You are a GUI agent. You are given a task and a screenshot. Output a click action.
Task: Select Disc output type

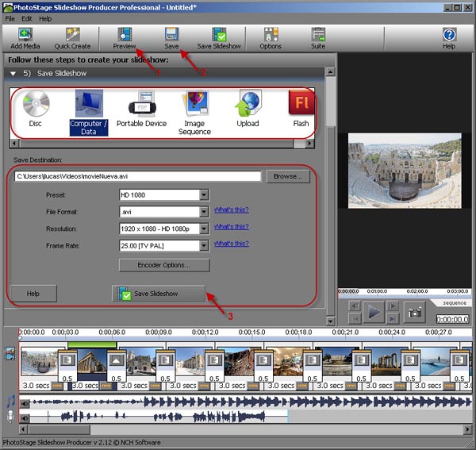pos(36,109)
